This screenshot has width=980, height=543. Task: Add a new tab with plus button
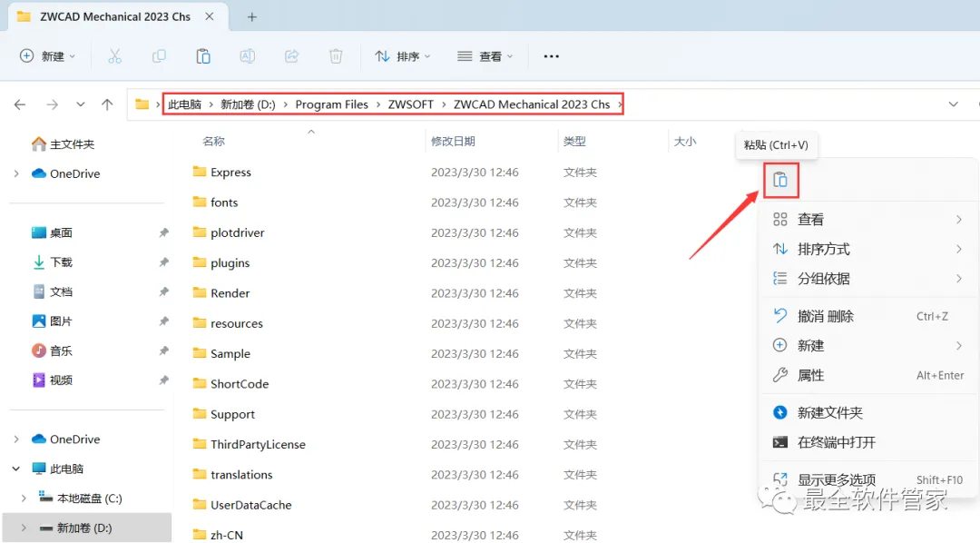coord(252,17)
